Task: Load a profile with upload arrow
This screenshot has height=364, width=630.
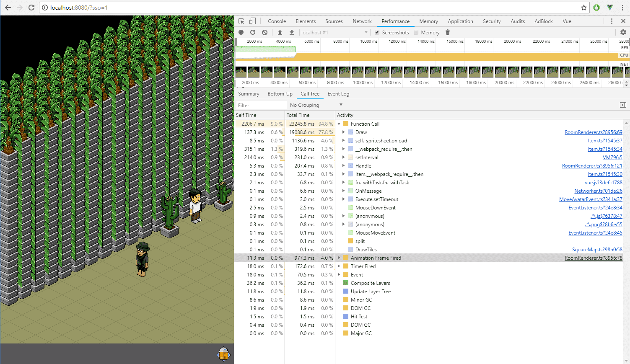Action: pyautogui.click(x=280, y=32)
